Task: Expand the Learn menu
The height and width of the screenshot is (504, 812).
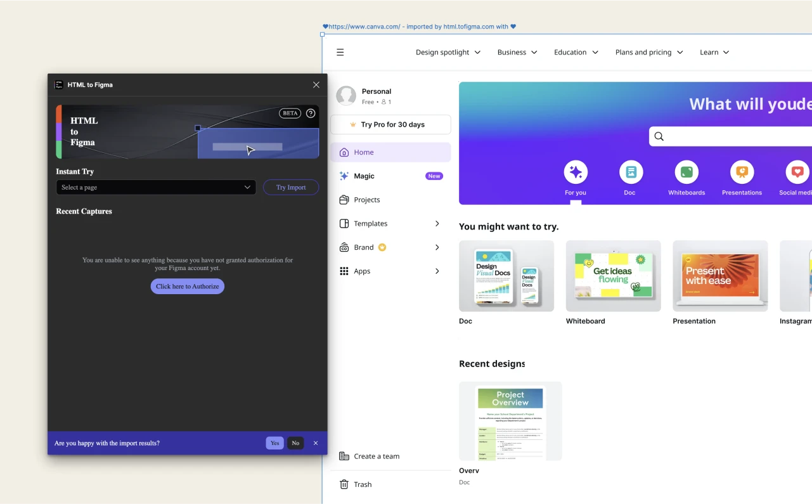Action: click(x=714, y=53)
